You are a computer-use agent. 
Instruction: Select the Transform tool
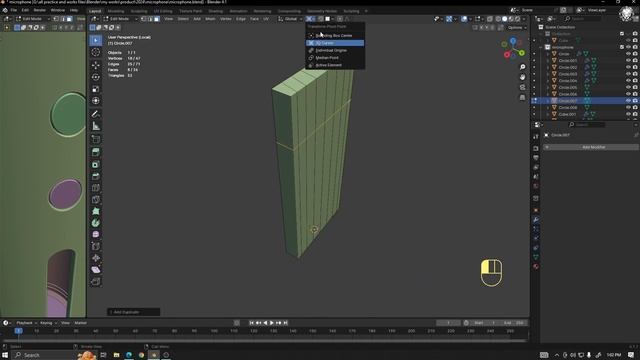coord(96,100)
